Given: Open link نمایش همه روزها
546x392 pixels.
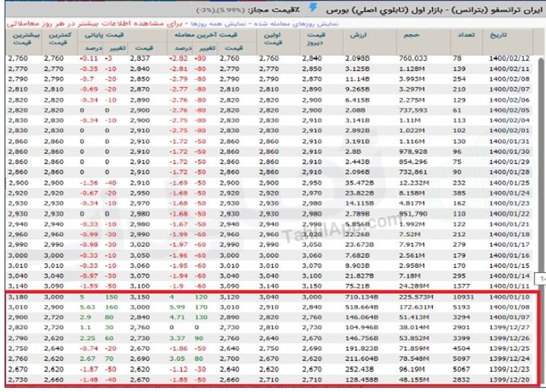Looking at the screenshot, I should 218,24.
